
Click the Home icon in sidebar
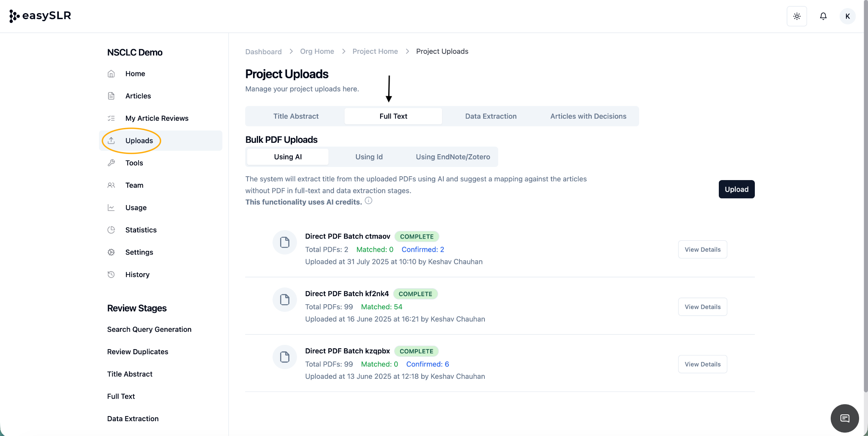(x=111, y=74)
